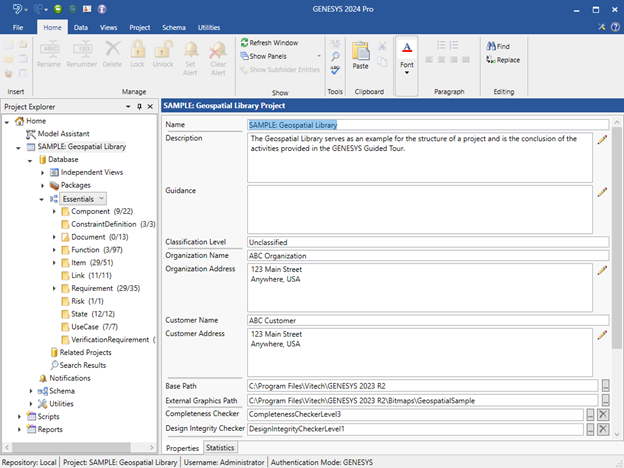The width and height of the screenshot is (624, 468).
Task: Click the Clear Alert bell icon
Action: pyautogui.click(x=218, y=50)
